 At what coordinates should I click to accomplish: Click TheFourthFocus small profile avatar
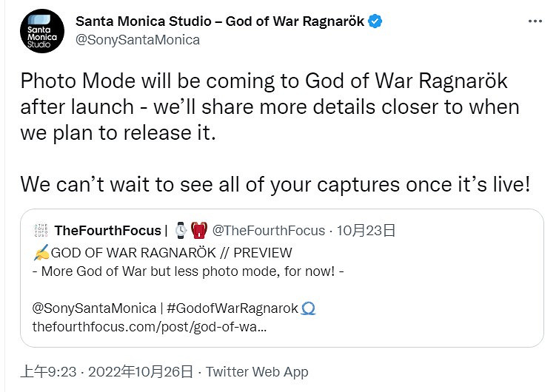tap(41, 231)
